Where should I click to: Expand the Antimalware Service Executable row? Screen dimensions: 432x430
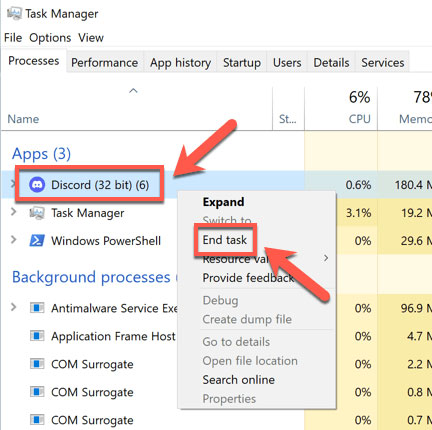point(14,307)
